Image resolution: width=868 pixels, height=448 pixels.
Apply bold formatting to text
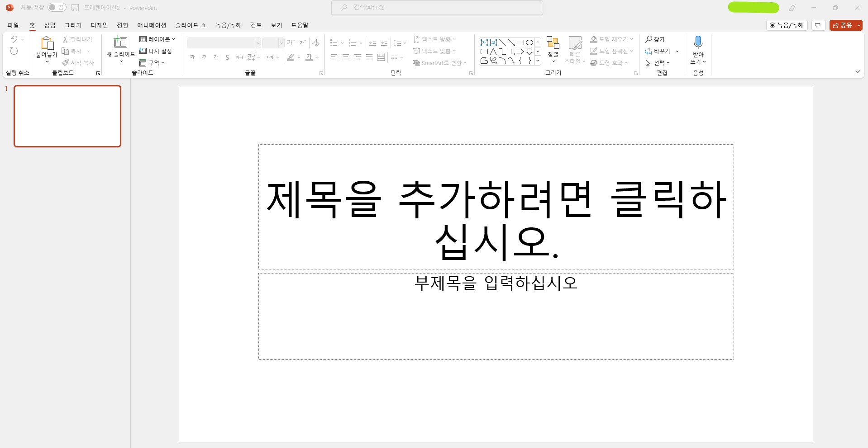click(192, 57)
